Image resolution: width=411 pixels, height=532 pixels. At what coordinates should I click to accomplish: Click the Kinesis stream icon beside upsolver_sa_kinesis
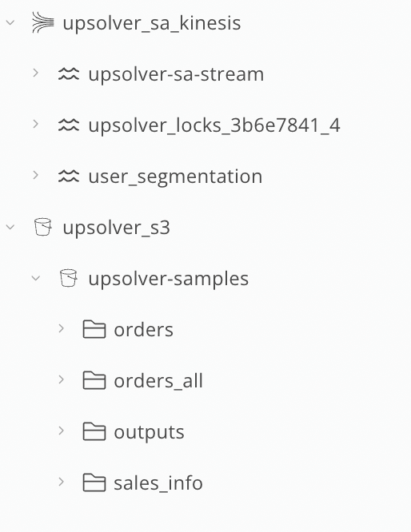coord(43,22)
